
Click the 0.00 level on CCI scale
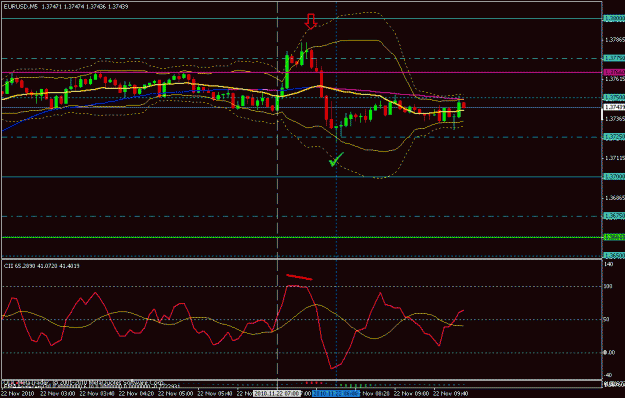[x=610, y=353]
